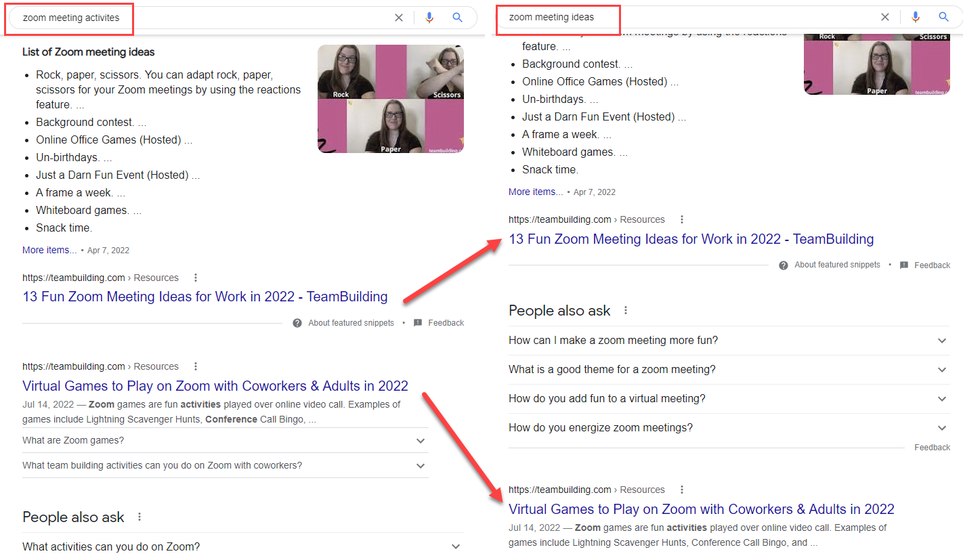Screen dimensions: 963x560
Task: Open Rock Paper Scissors thumbnail in left results
Action: coord(391,99)
